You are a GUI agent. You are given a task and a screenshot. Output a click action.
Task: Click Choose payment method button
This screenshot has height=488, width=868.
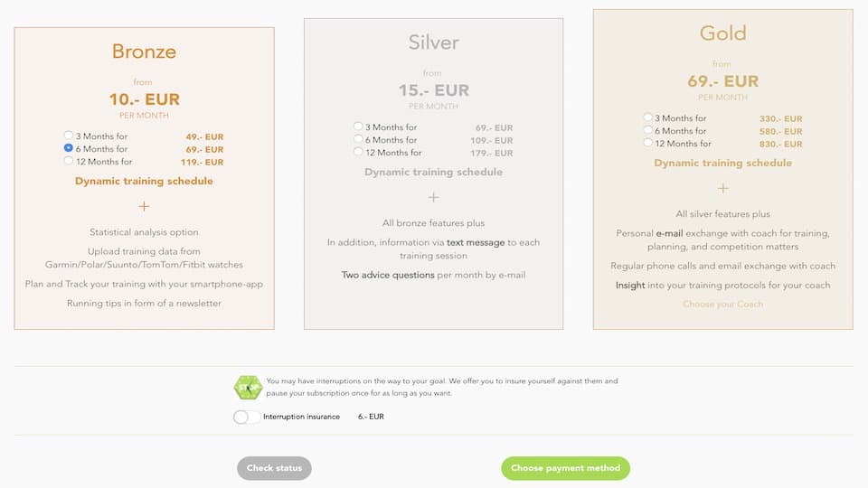click(x=565, y=468)
